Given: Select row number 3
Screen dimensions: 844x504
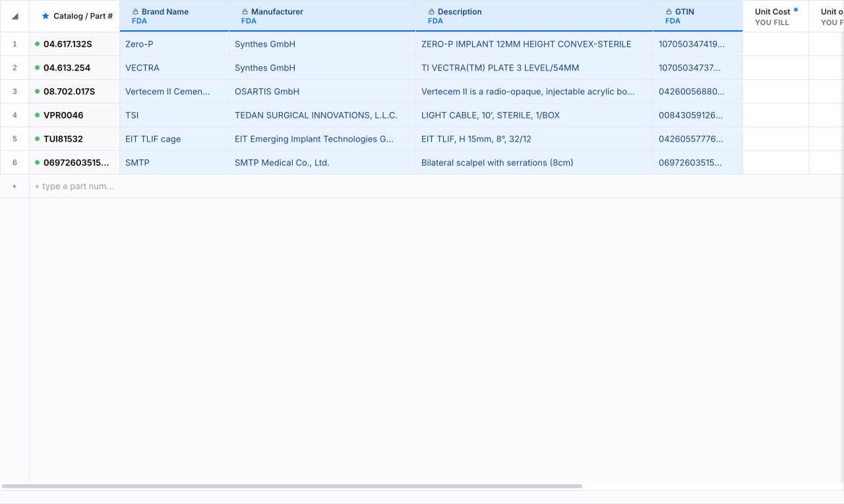Looking at the screenshot, I should tap(15, 92).
